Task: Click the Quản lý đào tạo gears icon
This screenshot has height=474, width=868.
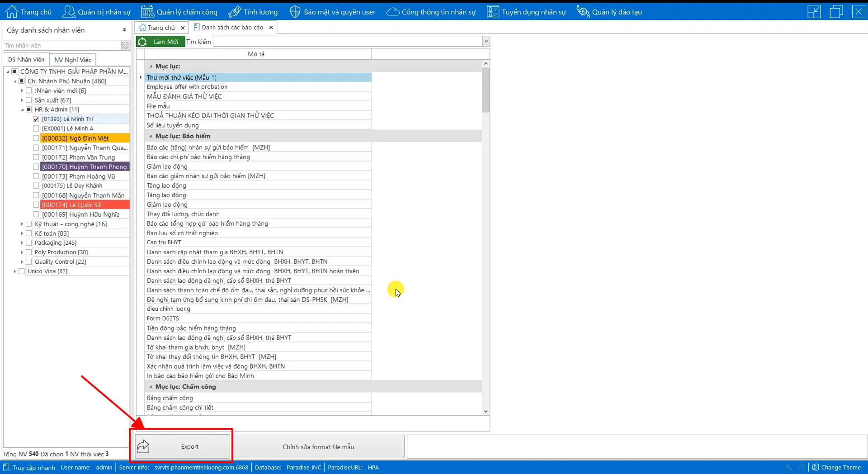Action: [583, 12]
